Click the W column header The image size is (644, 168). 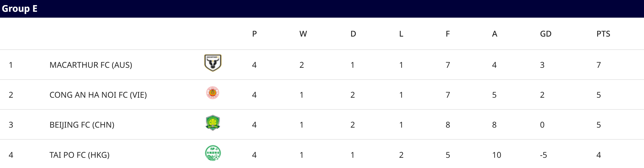point(303,34)
